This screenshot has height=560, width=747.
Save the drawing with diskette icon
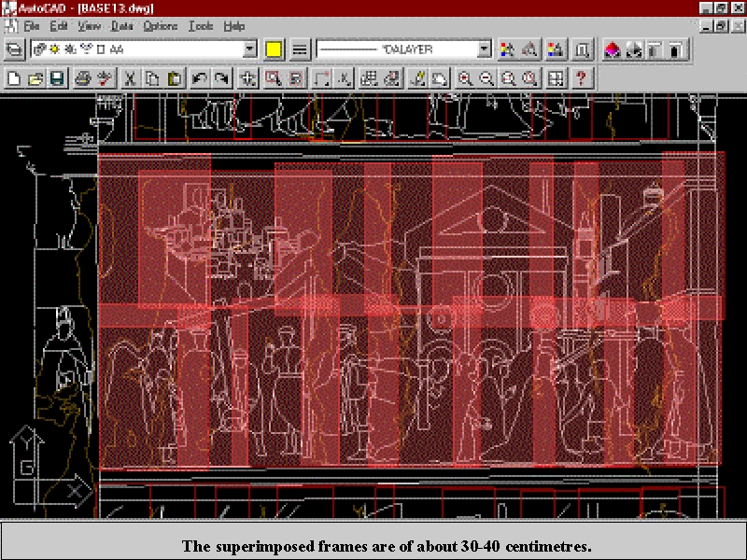tap(57, 78)
